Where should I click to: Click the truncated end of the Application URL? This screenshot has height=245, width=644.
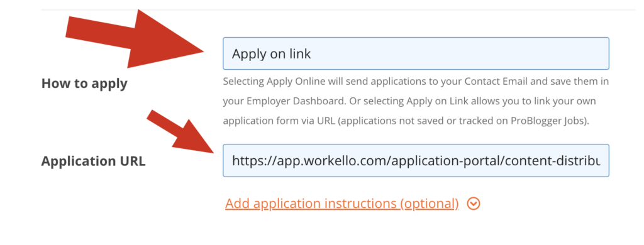point(575,160)
